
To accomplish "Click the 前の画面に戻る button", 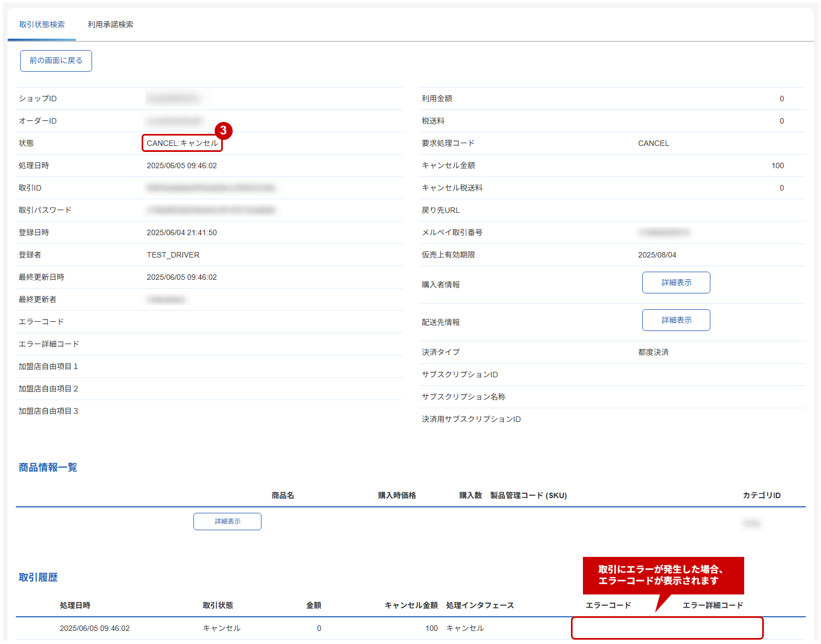I will coord(56,61).
